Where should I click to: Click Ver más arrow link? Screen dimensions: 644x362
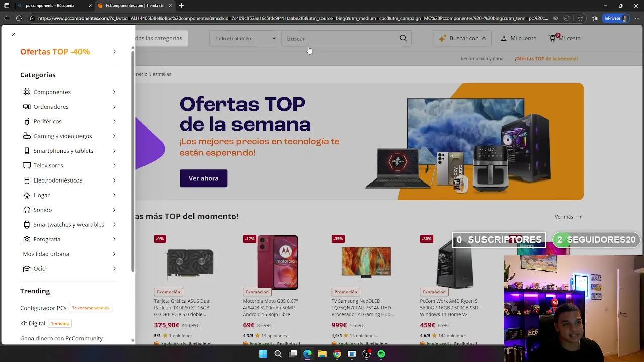(x=568, y=217)
